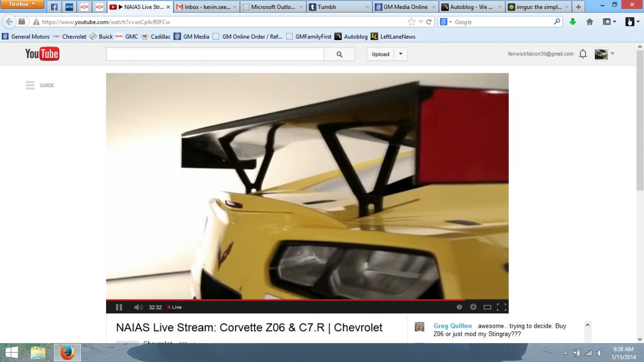Click Firefox home button
Screen dimensions: 644x362
pos(590,22)
